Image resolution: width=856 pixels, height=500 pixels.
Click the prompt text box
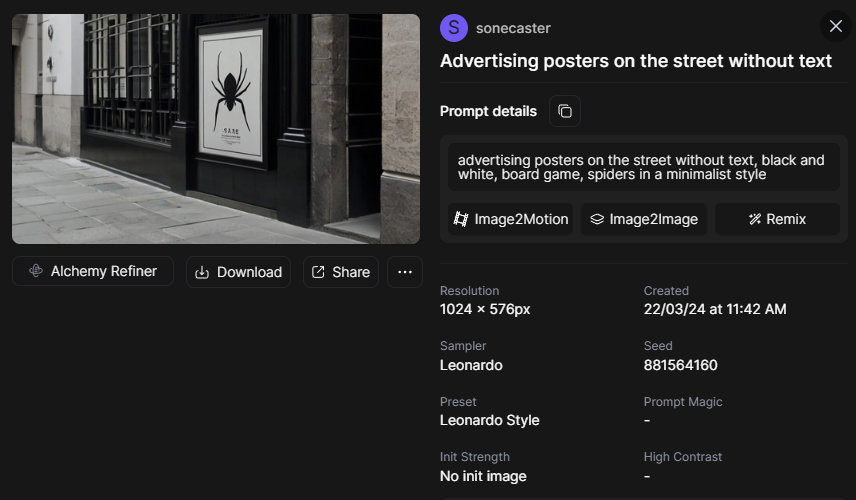(642, 167)
